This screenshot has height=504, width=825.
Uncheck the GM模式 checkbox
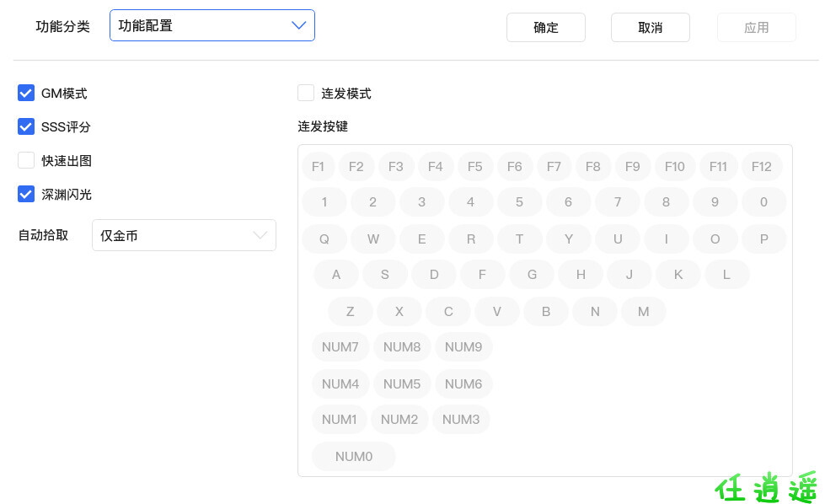pyautogui.click(x=26, y=94)
